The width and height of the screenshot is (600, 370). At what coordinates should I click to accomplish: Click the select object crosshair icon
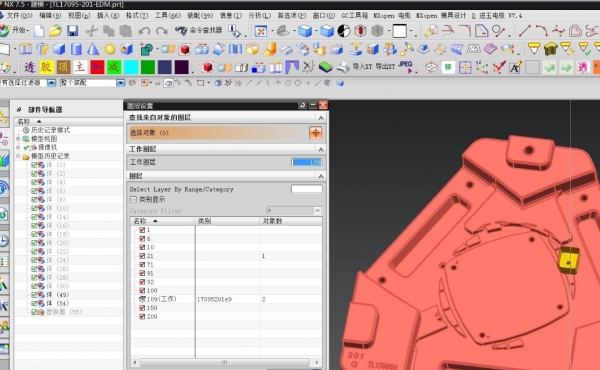[315, 133]
